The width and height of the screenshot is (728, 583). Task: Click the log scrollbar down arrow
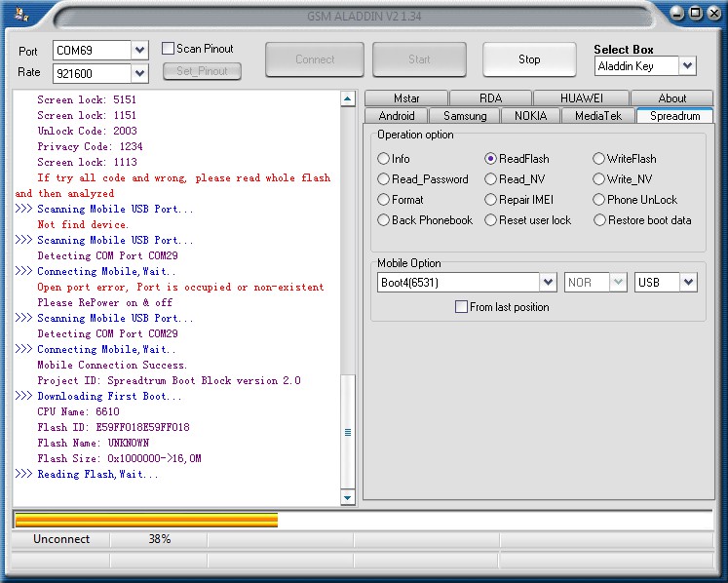pos(348,497)
